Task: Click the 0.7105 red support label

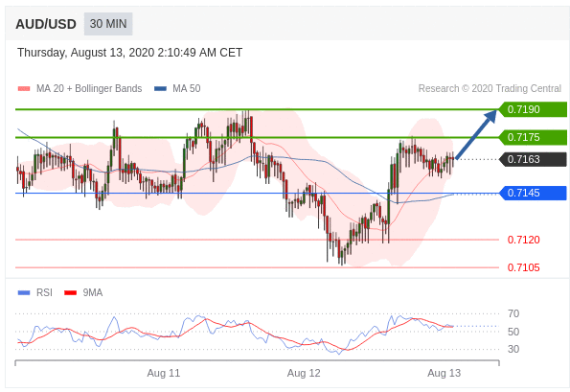Action: click(x=523, y=267)
